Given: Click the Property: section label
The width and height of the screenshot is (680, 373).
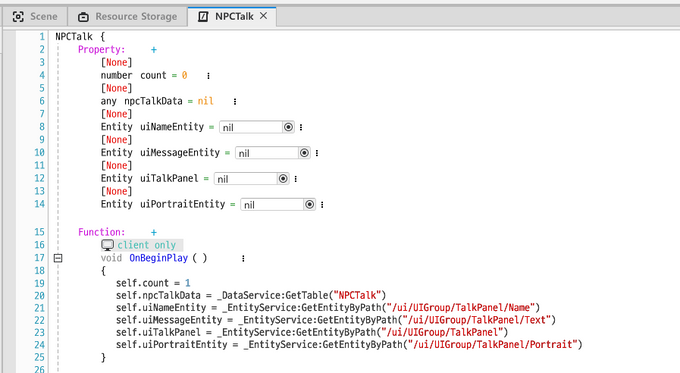Looking at the screenshot, I should click(101, 49).
